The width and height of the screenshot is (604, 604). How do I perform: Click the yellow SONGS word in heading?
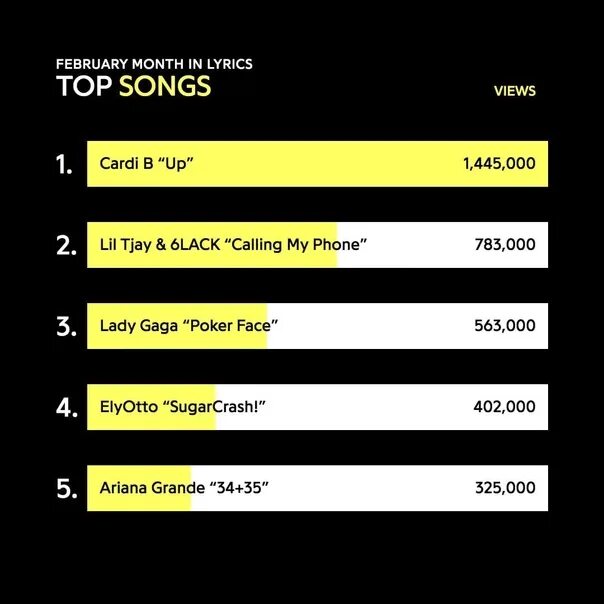coord(165,87)
